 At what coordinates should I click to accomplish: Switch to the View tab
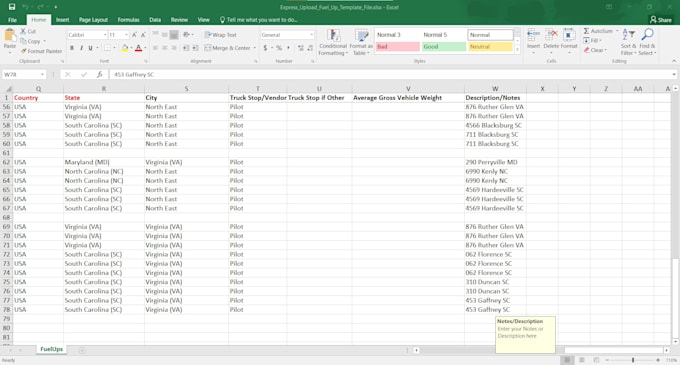coord(203,20)
